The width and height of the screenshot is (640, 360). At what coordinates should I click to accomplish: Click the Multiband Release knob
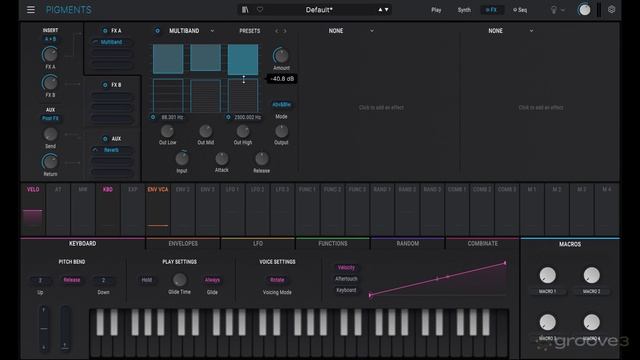(262, 159)
